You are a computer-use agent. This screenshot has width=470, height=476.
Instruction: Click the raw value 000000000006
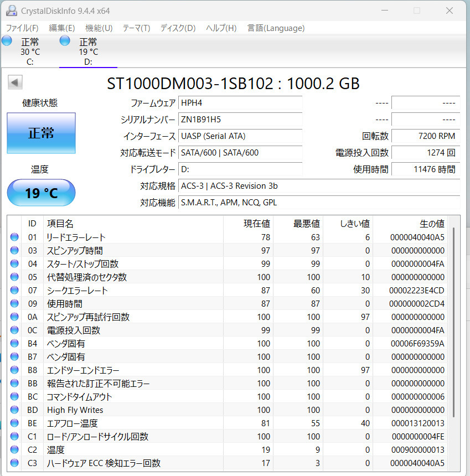pyautogui.click(x=418, y=397)
